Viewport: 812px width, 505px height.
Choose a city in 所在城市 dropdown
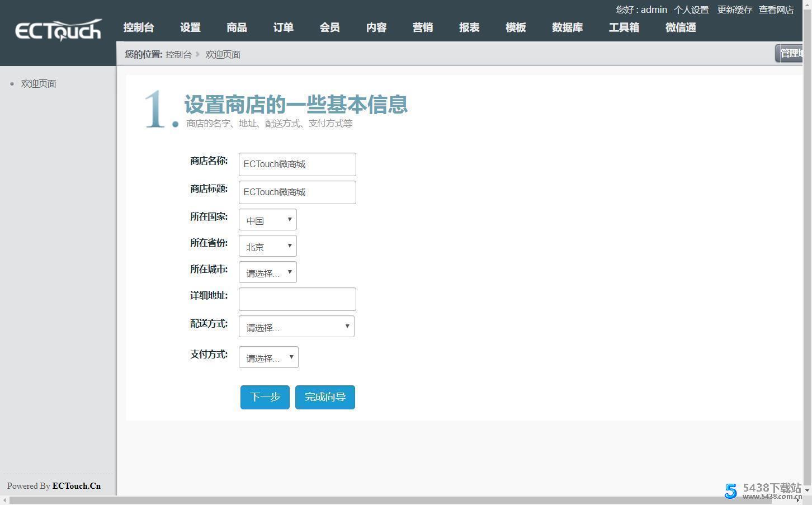268,272
